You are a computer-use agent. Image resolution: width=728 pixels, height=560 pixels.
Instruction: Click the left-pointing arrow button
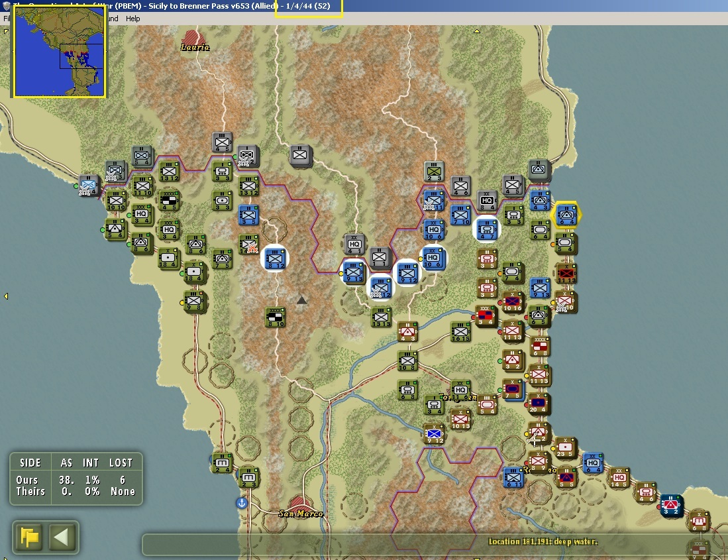click(62, 537)
